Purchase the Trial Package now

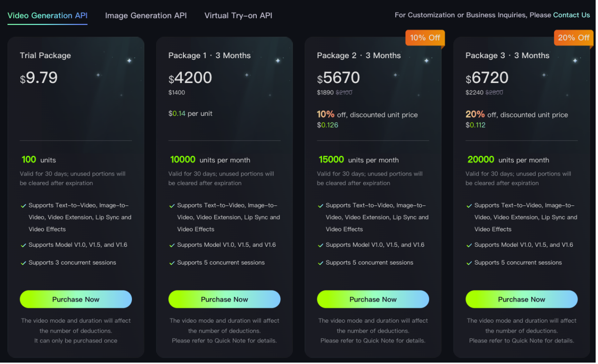(76, 299)
